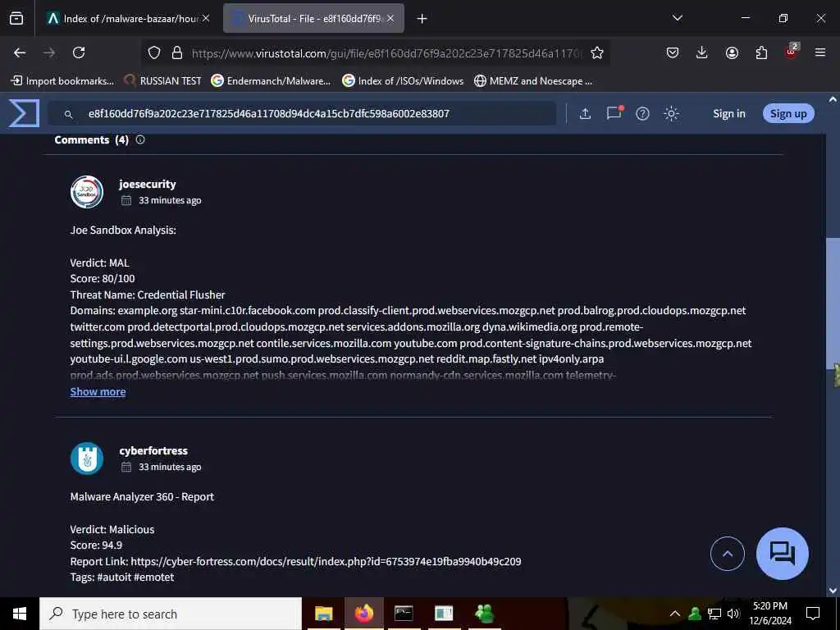Open cyberfortress avatar image

pos(87,459)
